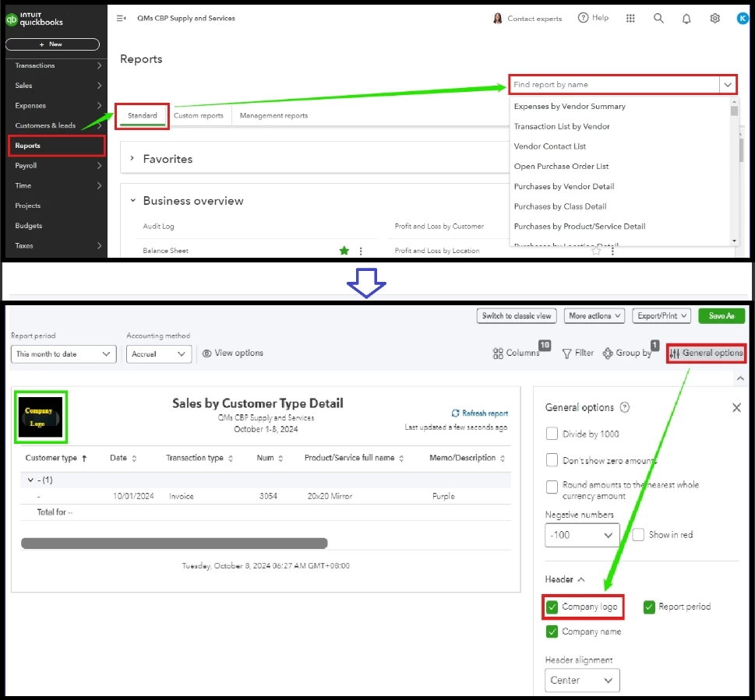Uncheck the Company name checkbox
This screenshot has height=700, width=755.
552,631
